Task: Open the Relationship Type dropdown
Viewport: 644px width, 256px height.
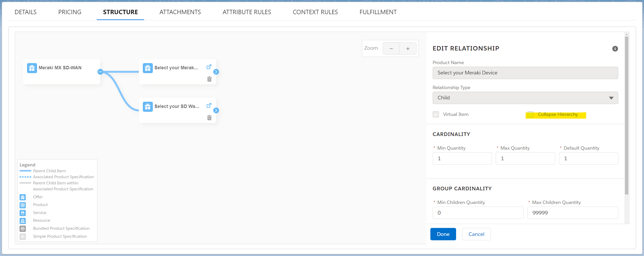Action: (x=525, y=98)
